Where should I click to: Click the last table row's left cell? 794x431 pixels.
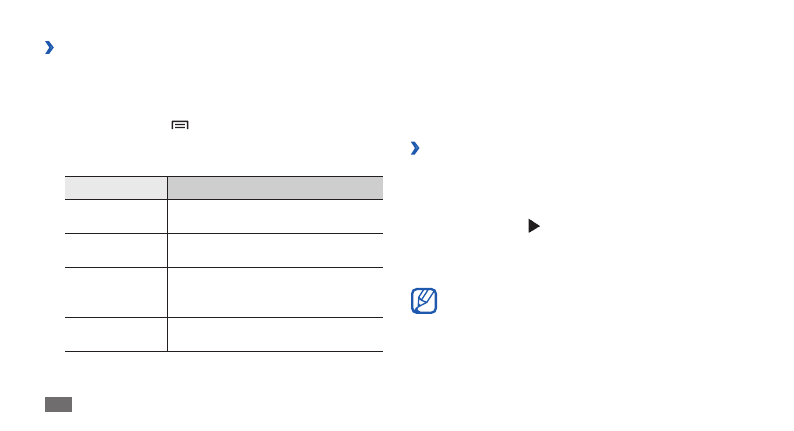(x=116, y=334)
